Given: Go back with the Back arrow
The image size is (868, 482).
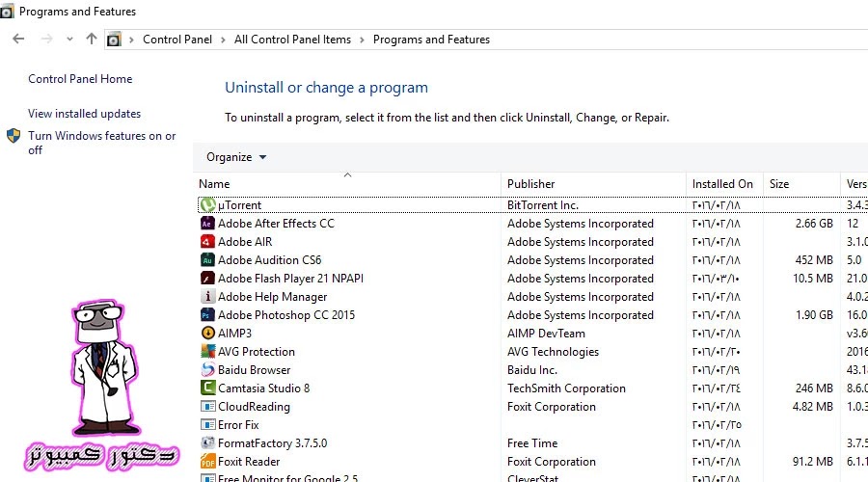Looking at the screenshot, I should 18,39.
